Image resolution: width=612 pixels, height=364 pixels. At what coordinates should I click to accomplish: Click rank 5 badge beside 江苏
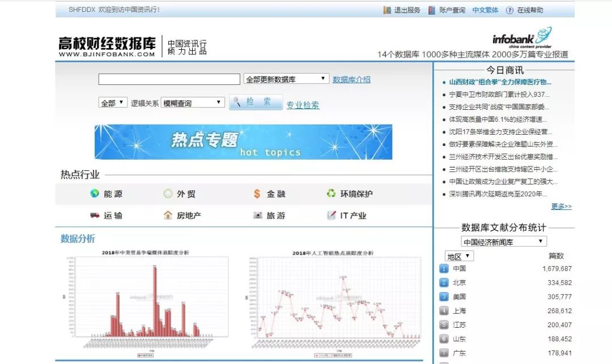(x=444, y=324)
